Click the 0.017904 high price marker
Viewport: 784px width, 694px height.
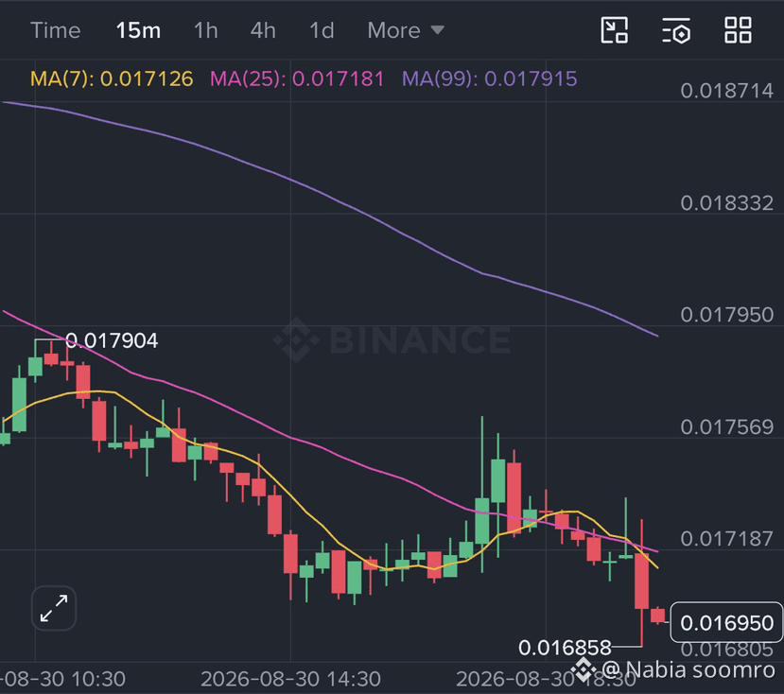pos(112,340)
